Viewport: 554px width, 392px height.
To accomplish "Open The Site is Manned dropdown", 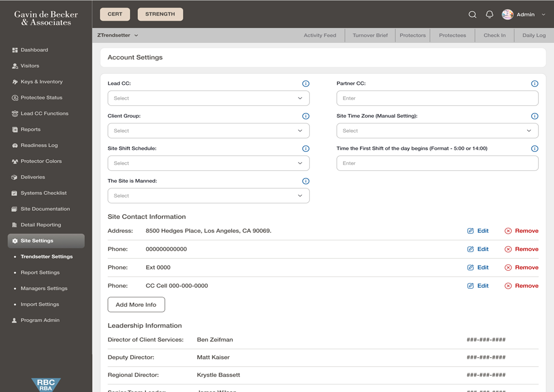I will [x=208, y=196].
